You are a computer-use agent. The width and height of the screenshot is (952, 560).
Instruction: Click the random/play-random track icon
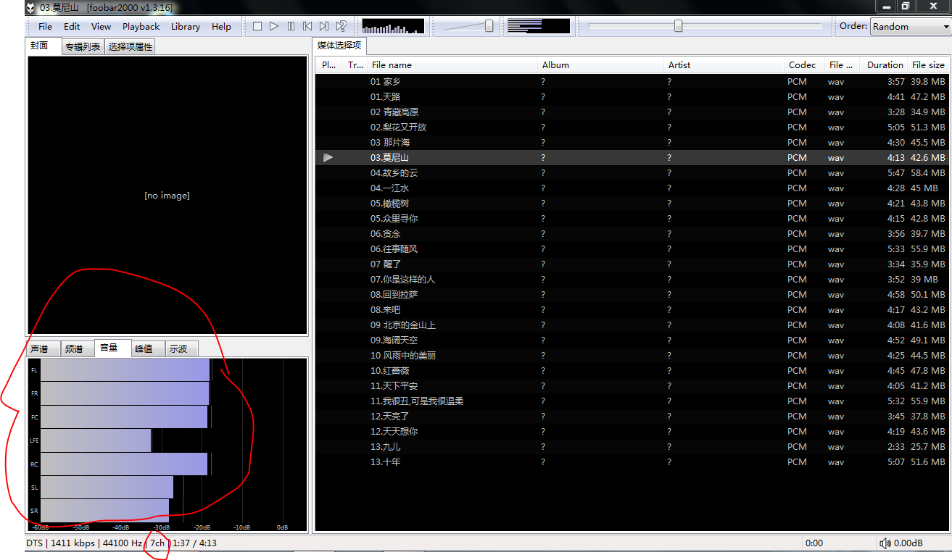pos(341,25)
